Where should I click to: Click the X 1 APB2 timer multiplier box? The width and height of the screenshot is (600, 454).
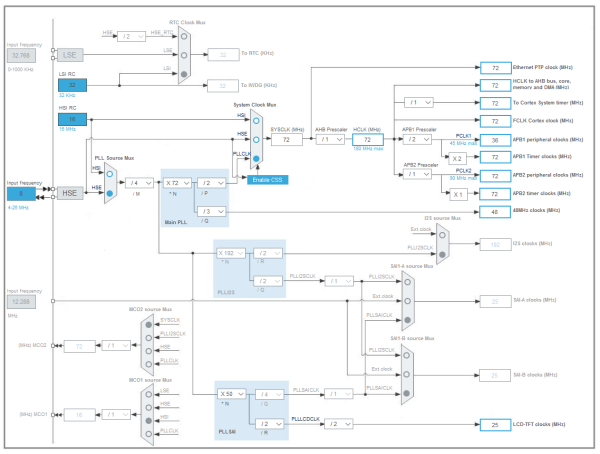tap(455, 193)
